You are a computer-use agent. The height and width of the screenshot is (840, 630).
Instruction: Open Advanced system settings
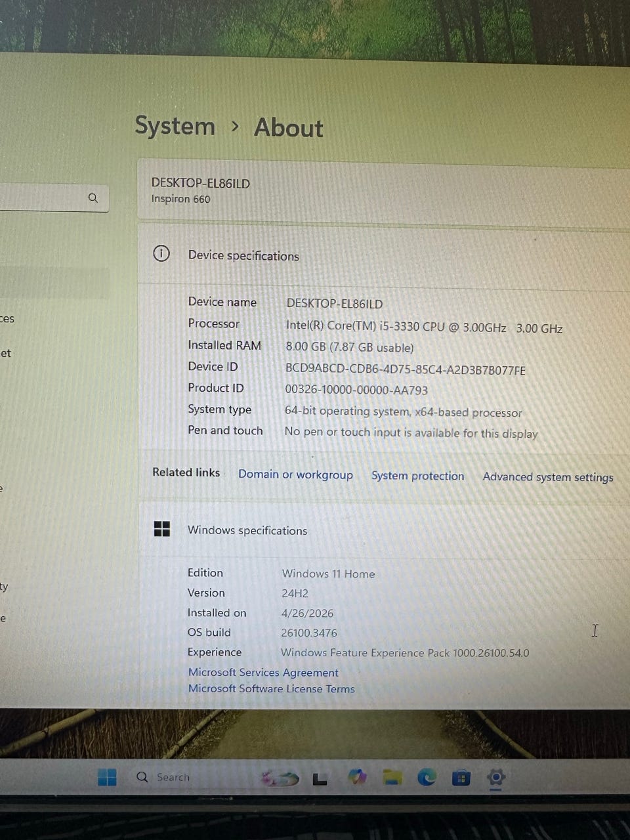coord(548,477)
